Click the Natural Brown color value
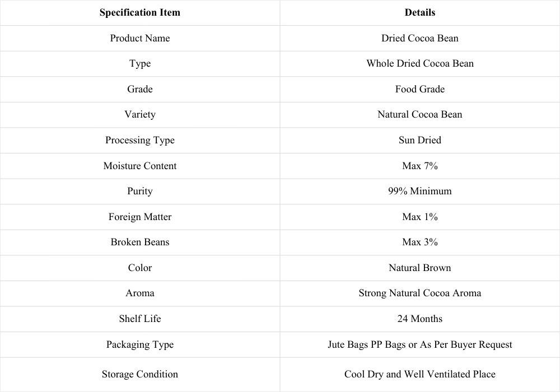This screenshot has height=392, width=560. click(419, 268)
